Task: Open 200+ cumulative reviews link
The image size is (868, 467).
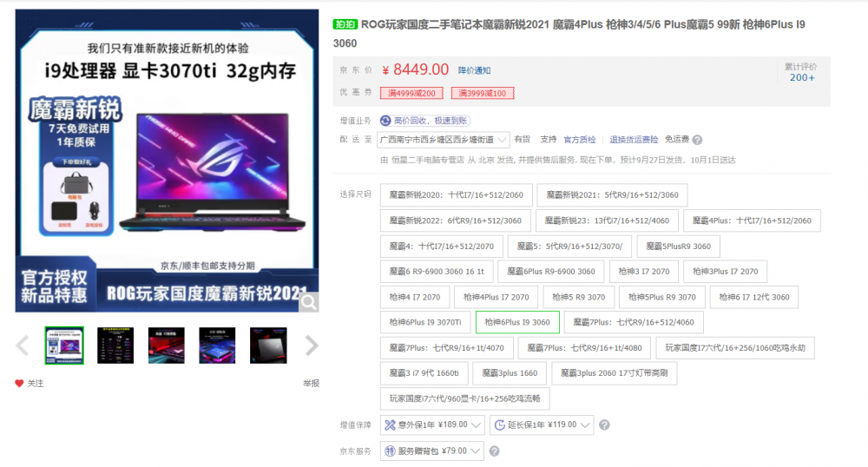Action: click(801, 77)
